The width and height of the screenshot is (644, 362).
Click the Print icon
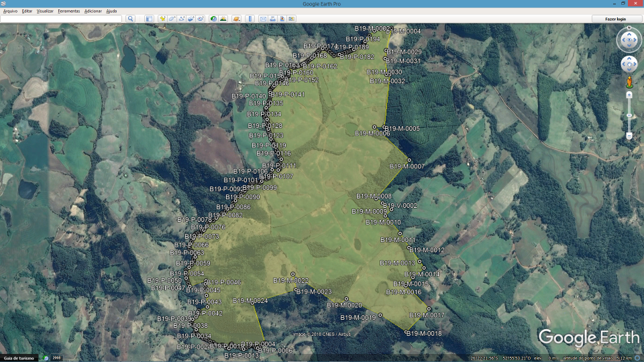pos(272,19)
